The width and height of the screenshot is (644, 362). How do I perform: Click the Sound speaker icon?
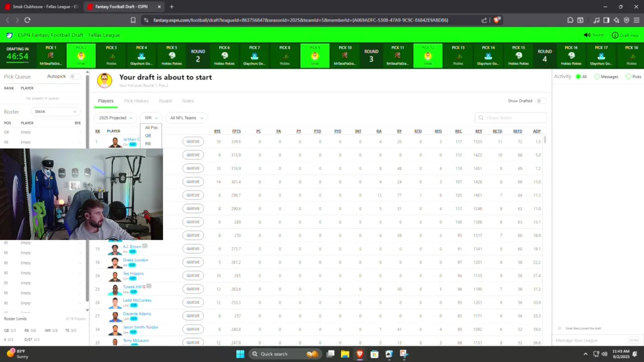pos(587,35)
